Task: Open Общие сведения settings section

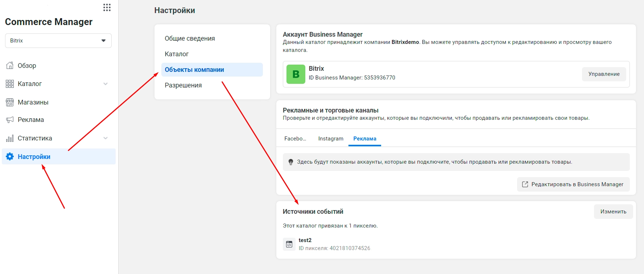Action: click(212, 38)
